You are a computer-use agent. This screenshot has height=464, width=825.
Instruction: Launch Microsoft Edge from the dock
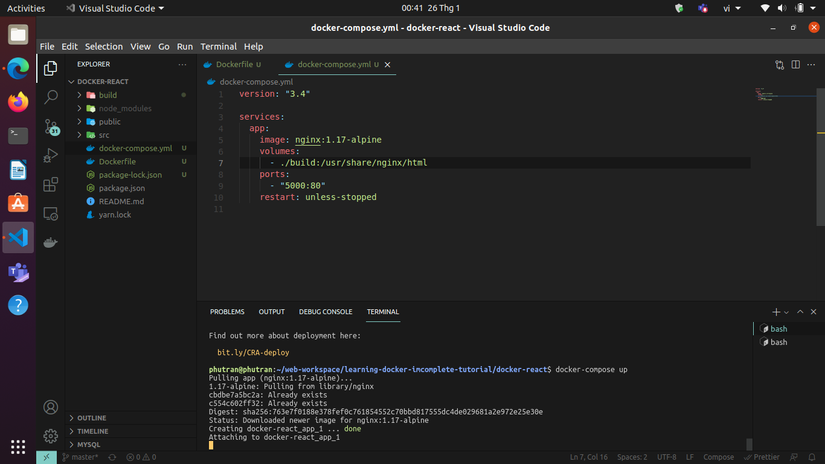click(x=18, y=69)
